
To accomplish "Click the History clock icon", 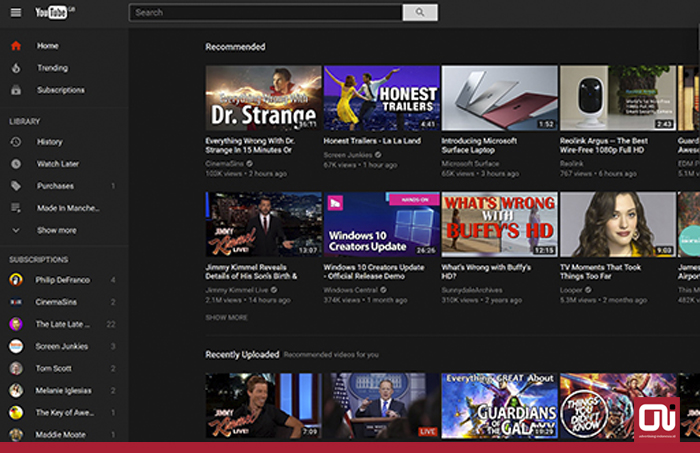I will click(16, 142).
